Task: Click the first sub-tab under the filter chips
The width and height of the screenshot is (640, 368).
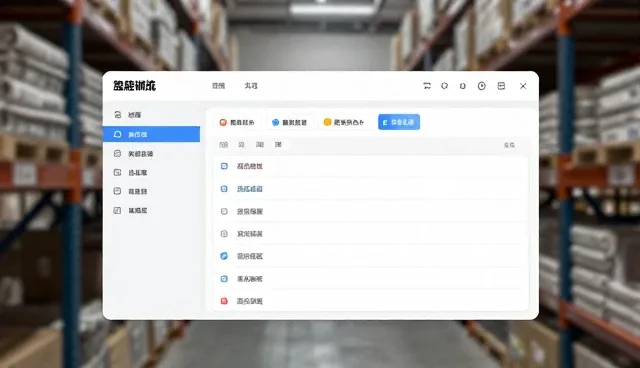Action: click(224, 144)
